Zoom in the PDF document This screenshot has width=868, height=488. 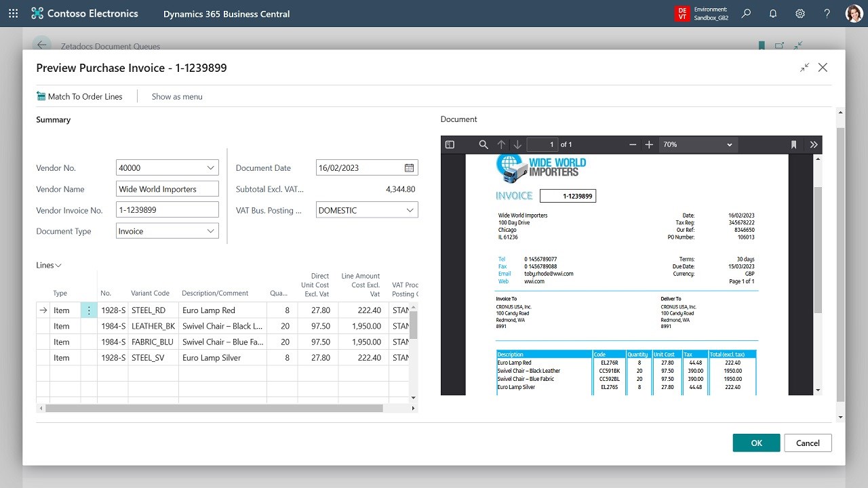coord(649,144)
